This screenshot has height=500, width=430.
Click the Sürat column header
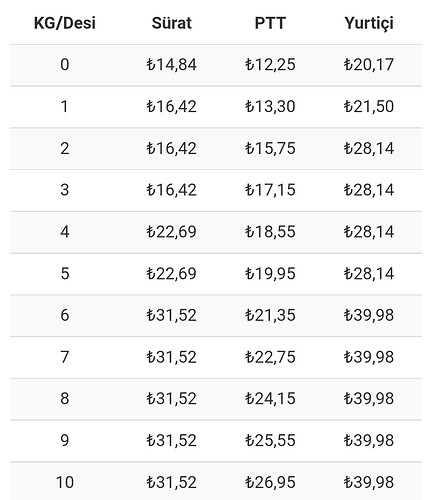click(172, 23)
